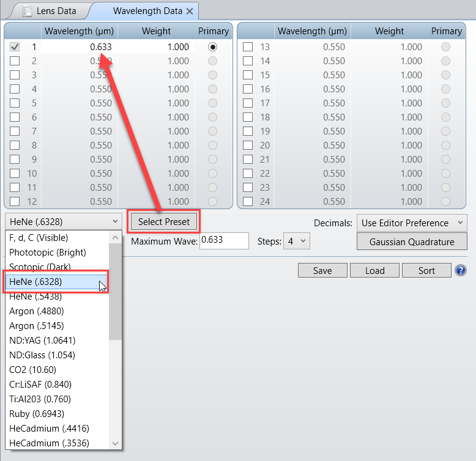Viewport: 476px width, 461px height.
Task: Close the Wavelength Data tab
Action: tap(190, 11)
